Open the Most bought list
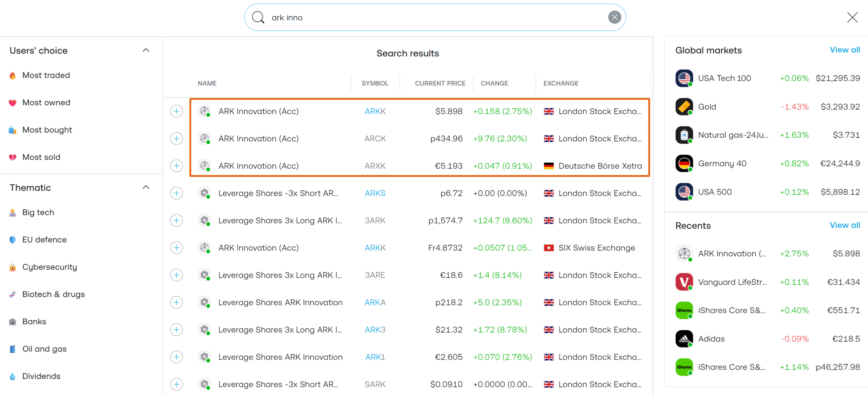Image resolution: width=868 pixels, height=395 pixels. point(47,130)
